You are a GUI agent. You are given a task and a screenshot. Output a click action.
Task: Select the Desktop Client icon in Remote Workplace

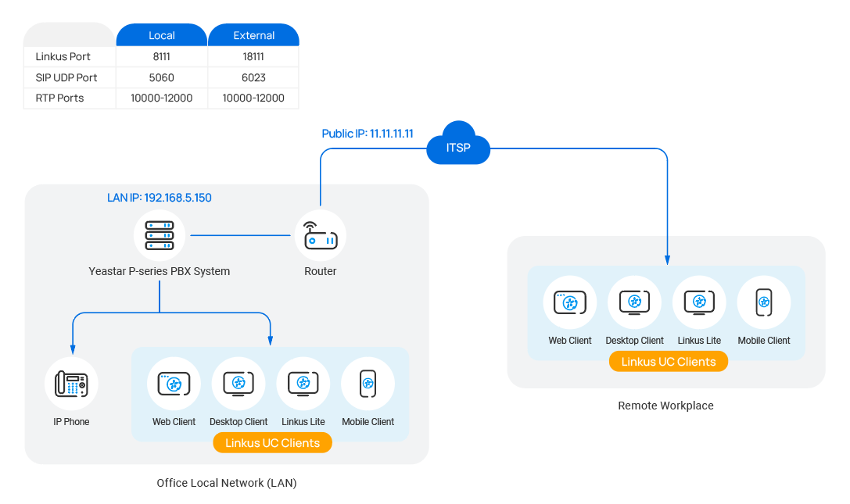(x=634, y=302)
